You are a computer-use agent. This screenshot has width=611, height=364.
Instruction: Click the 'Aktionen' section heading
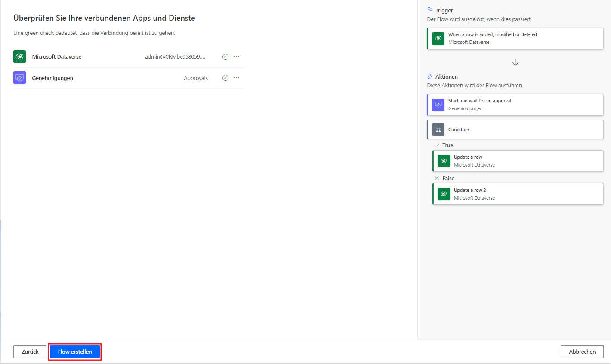447,77
